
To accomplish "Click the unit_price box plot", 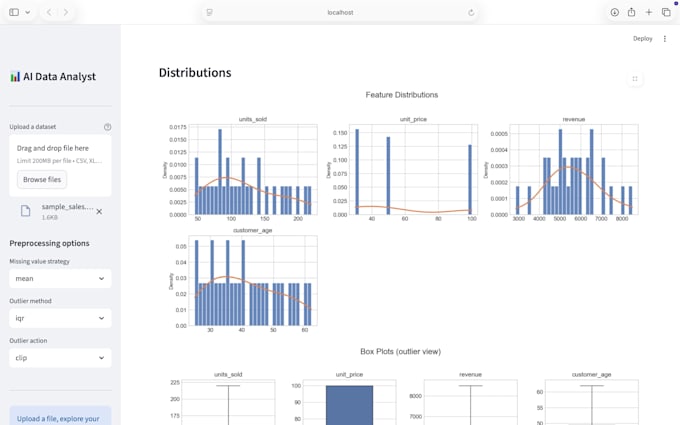I will [x=349, y=402].
